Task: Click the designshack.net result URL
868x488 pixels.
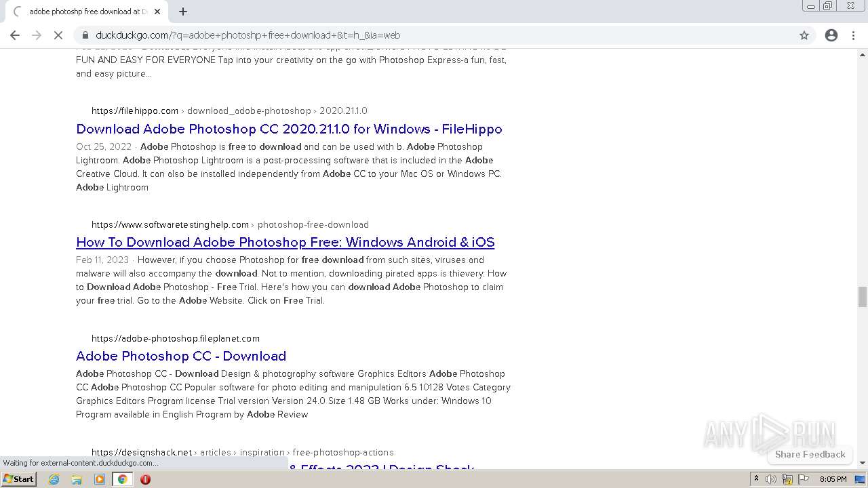Action: (142, 452)
